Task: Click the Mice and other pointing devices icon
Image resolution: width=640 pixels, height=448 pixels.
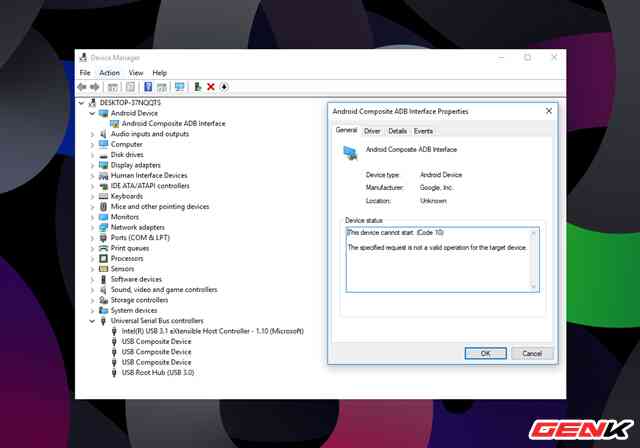Action: 104,207
